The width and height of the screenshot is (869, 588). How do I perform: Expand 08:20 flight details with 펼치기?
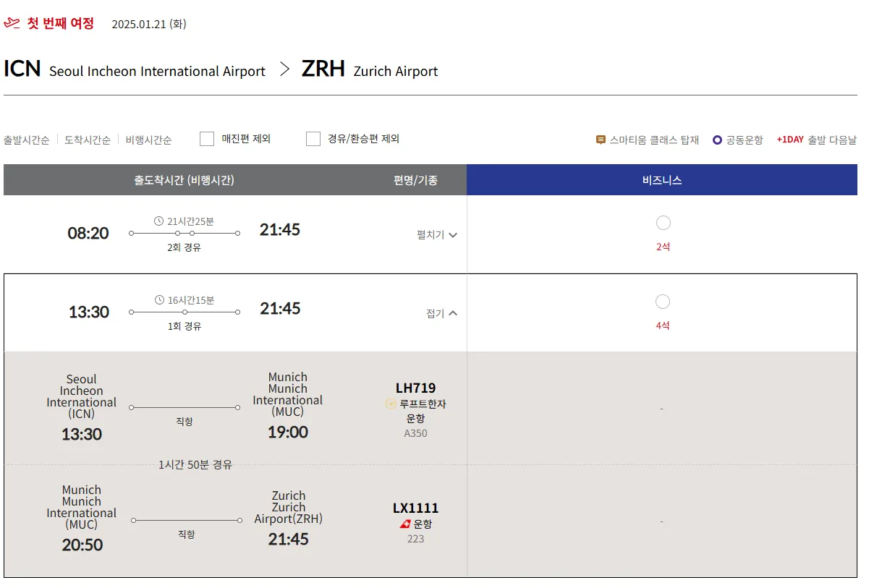437,235
